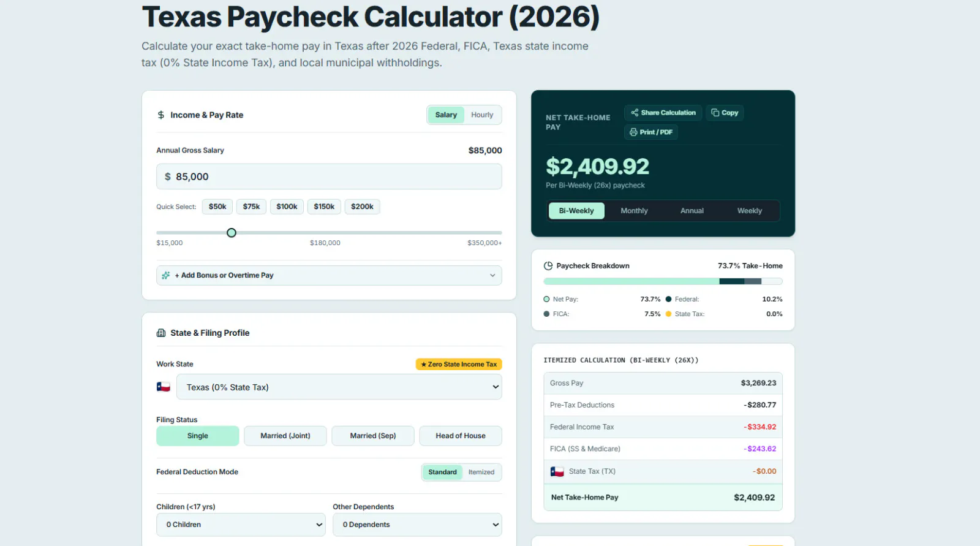Click the copy icon in the Copy button
The height and width of the screenshot is (546, 980).
click(x=715, y=113)
